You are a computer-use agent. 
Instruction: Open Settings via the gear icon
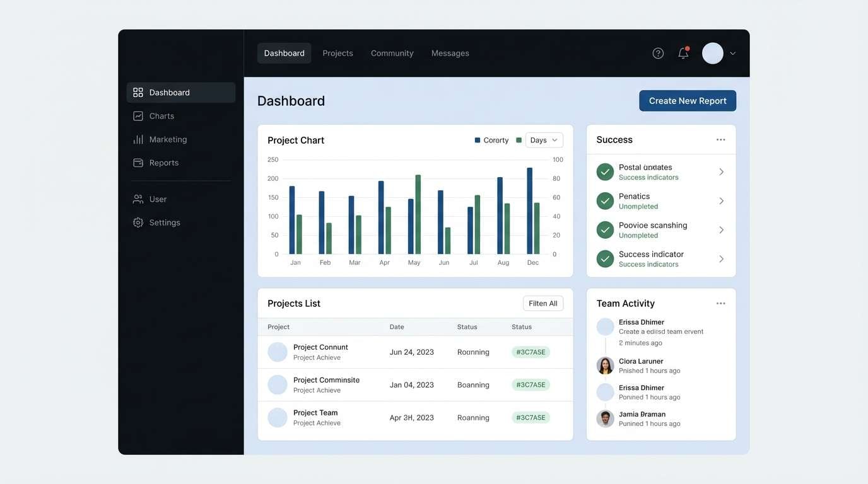point(137,221)
